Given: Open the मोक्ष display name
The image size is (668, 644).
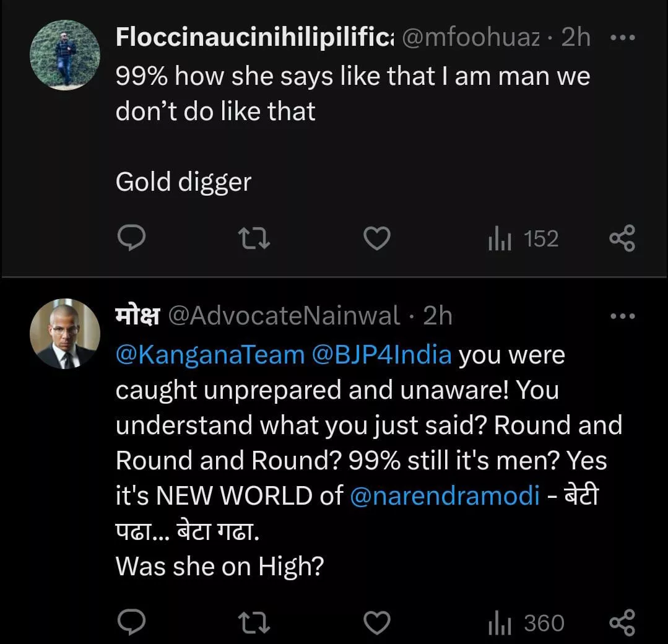Looking at the screenshot, I should (x=137, y=316).
